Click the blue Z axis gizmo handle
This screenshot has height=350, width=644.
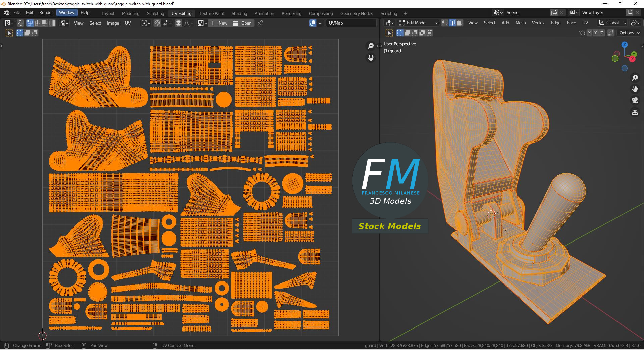624,45
